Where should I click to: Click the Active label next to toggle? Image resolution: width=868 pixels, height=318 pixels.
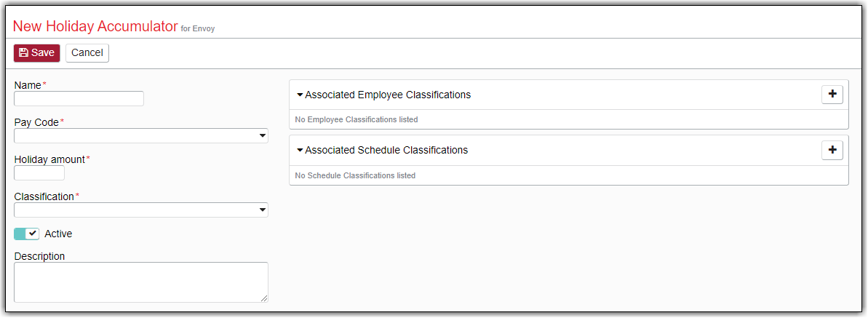[x=58, y=234]
